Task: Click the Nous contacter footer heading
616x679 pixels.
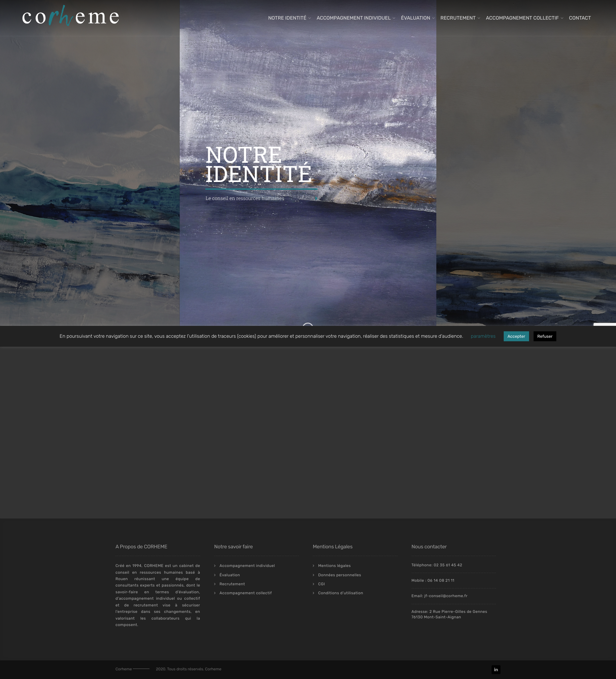Action: point(429,547)
